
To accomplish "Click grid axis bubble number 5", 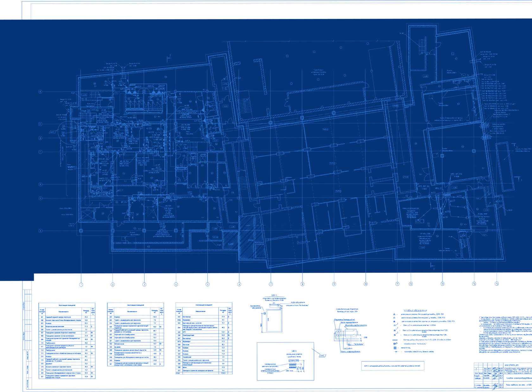I will [208, 284].
